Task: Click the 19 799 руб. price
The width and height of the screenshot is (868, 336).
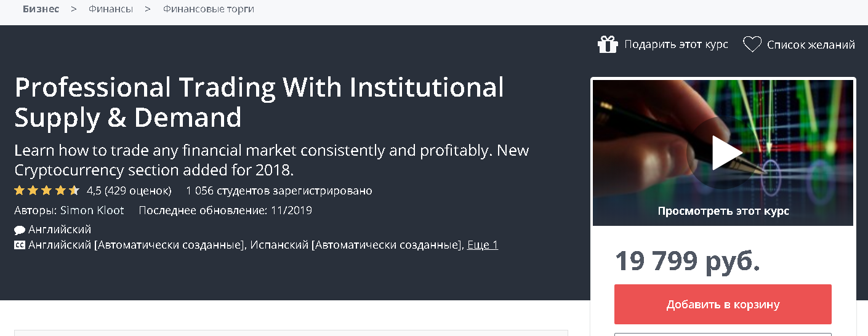Action: click(687, 261)
